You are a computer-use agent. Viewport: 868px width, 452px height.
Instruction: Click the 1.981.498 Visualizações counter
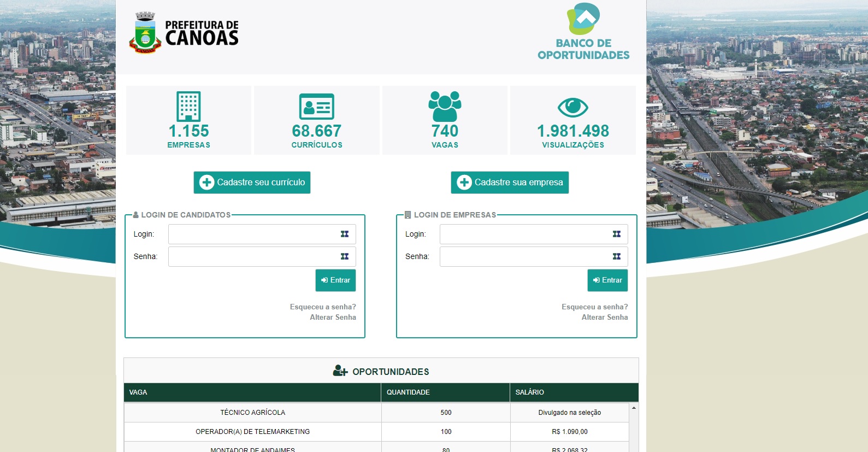[573, 120]
